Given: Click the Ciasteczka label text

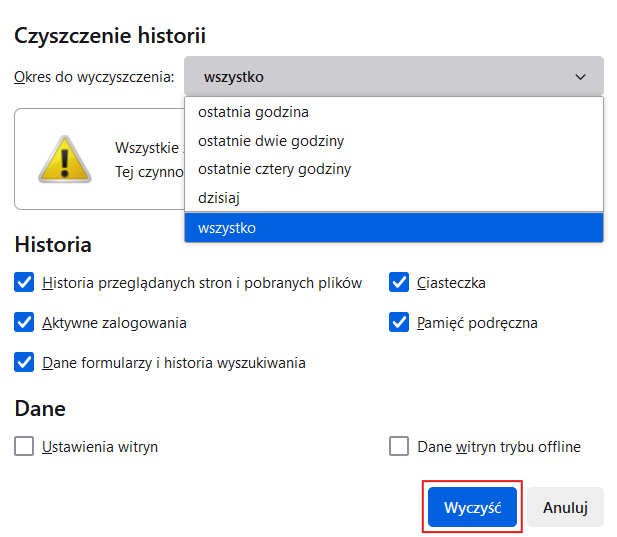Looking at the screenshot, I should tap(451, 283).
